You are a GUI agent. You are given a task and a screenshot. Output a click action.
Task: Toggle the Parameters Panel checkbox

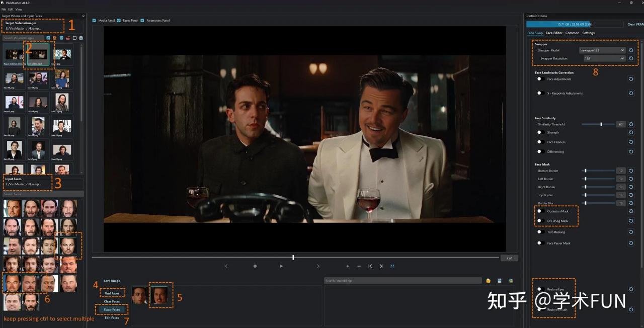(142, 21)
